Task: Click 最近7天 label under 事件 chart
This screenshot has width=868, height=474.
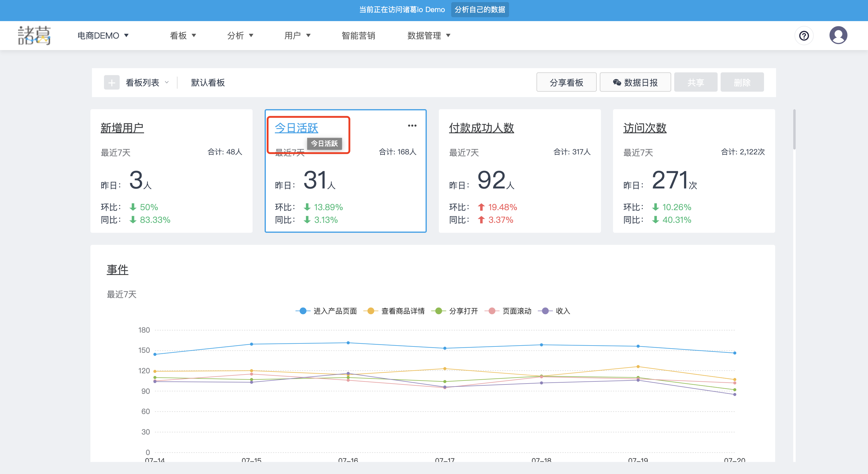Action: [x=121, y=294]
